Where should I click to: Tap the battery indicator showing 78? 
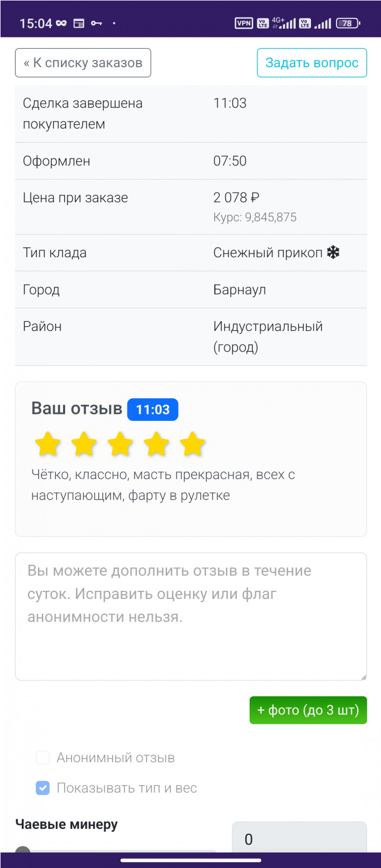(347, 23)
